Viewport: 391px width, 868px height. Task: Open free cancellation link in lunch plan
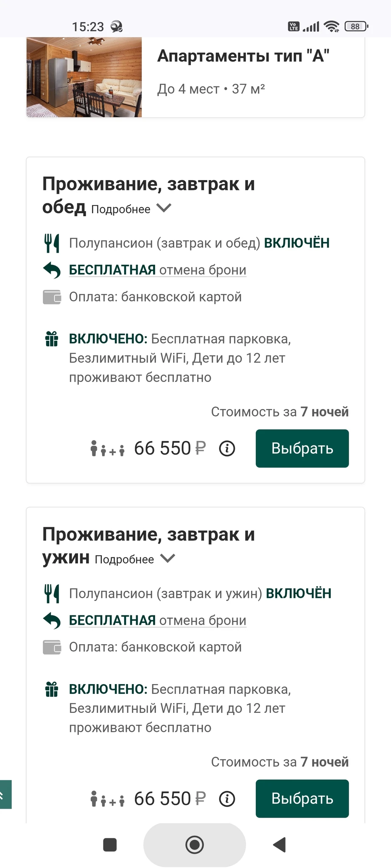coord(157,270)
